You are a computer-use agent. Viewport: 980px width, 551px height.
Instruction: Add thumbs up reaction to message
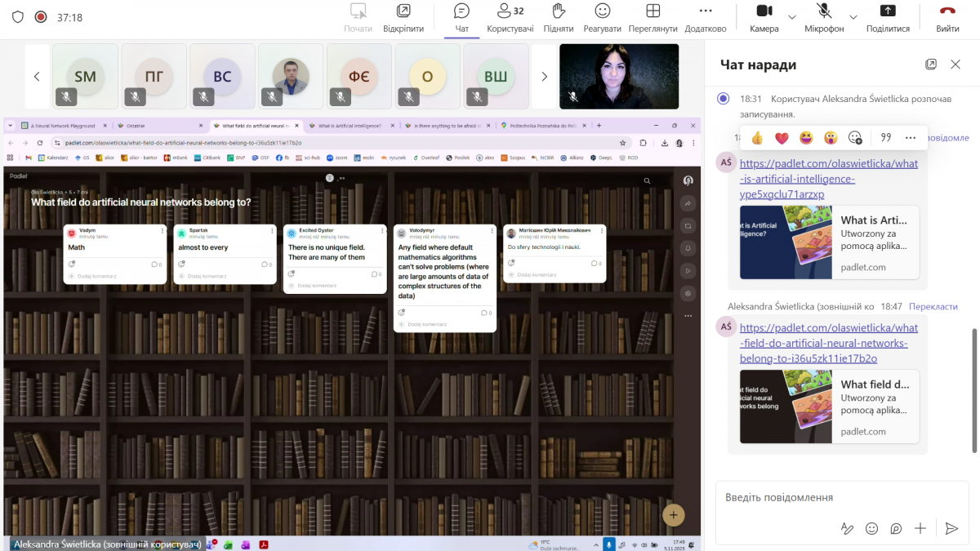point(757,137)
